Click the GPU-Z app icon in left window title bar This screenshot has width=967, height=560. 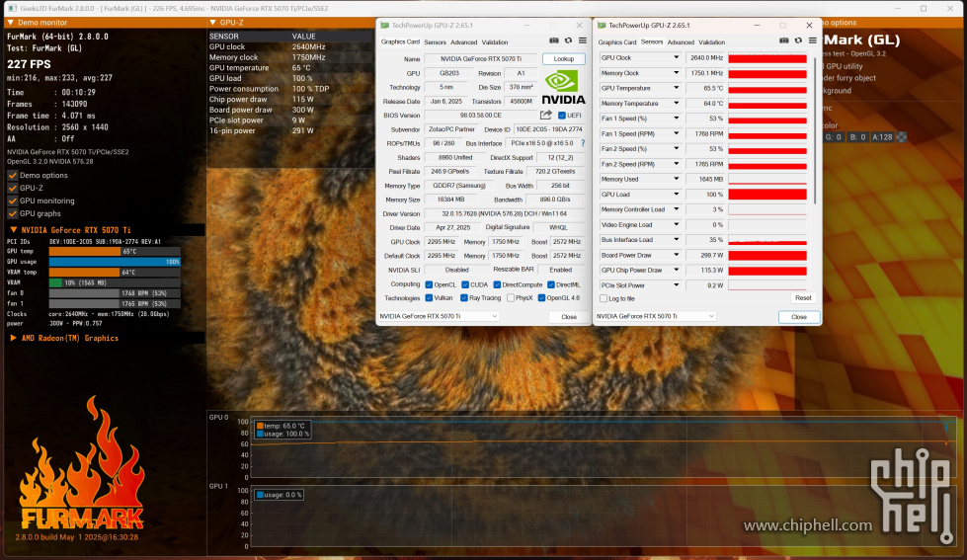point(385,26)
